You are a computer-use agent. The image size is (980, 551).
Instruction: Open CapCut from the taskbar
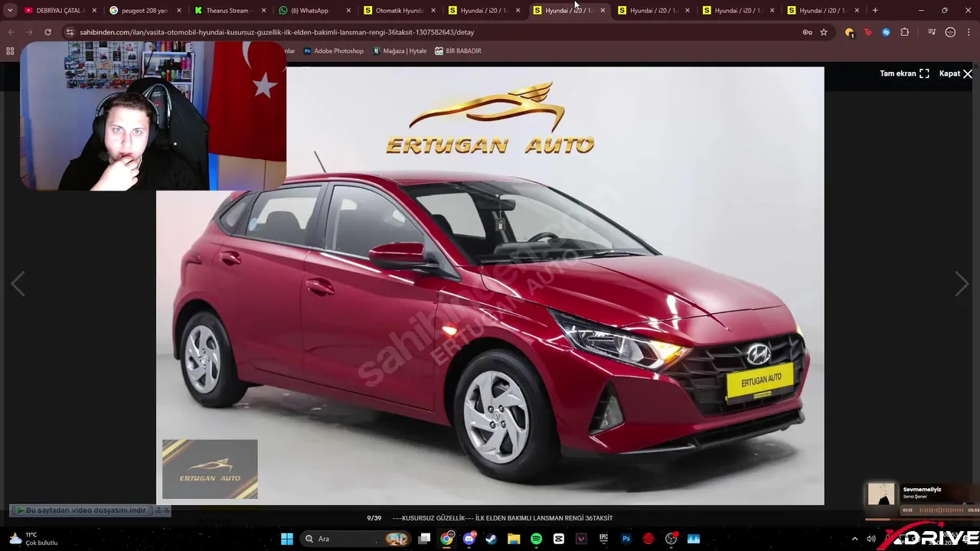tap(558, 539)
